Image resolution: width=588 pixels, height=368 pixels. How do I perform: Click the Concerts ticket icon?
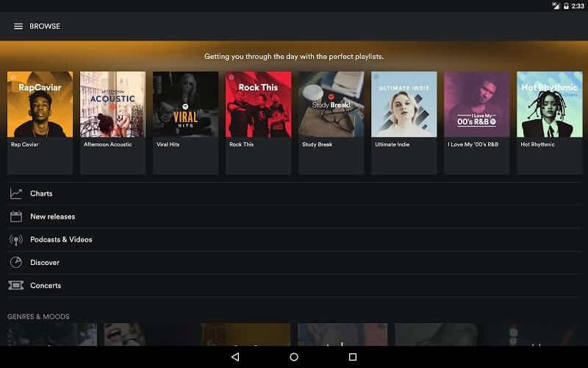(x=15, y=286)
